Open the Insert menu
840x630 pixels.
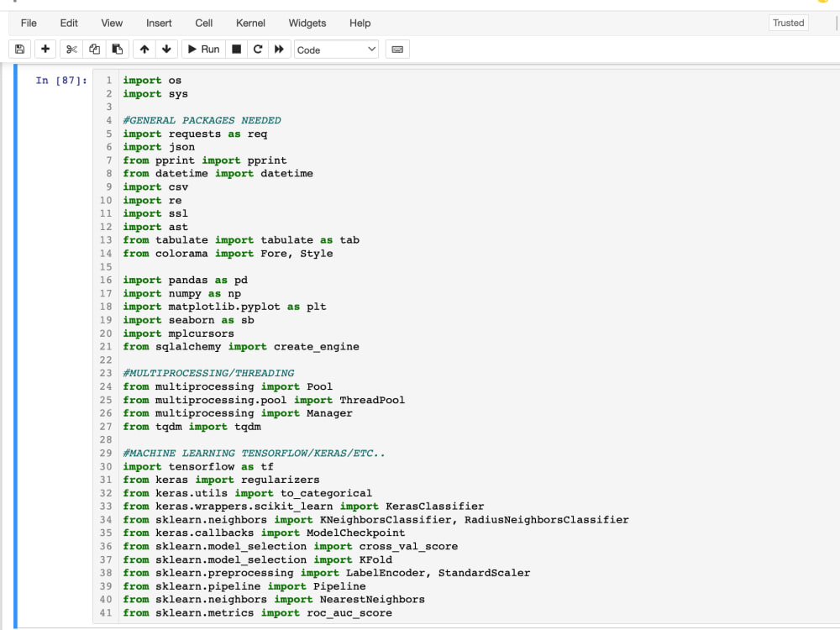(x=159, y=23)
